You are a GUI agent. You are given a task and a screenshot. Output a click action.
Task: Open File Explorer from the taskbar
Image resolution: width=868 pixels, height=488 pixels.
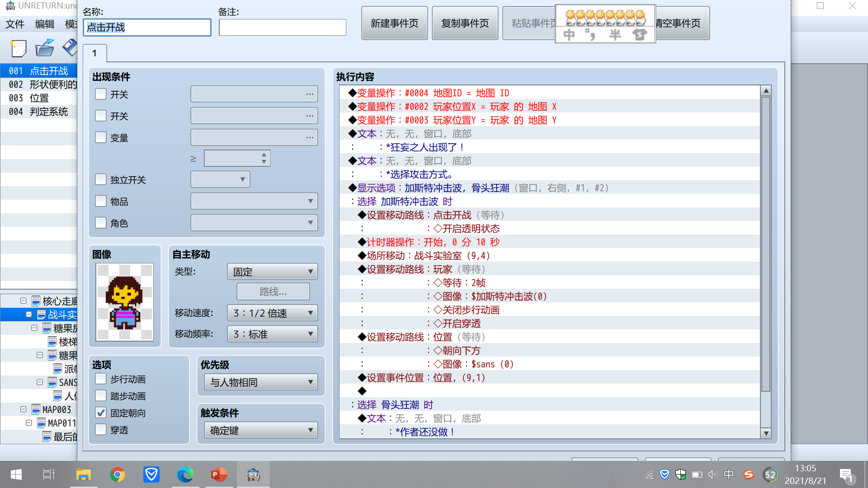84,474
